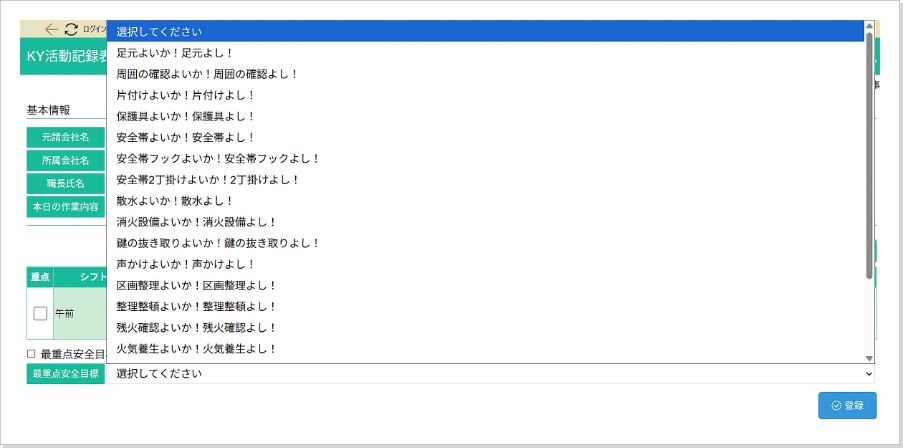Choose 鍵の抜き取りよいか！ option
Image resolution: width=903 pixels, height=448 pixels.
click(x=218, y=243)
